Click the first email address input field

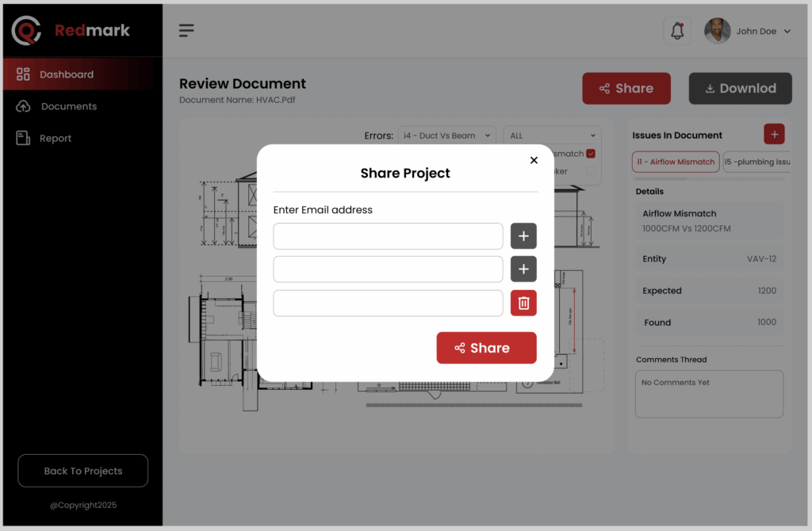[x=388, y=236]
